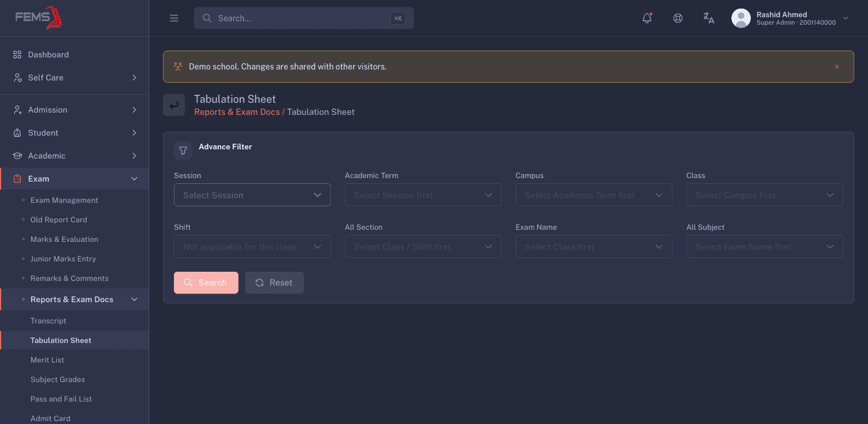Follow the Reports & Exam Docs breadcrumb link
This screenshot has width=868, height=424.
pyautogui.click(x=237, y=112)
